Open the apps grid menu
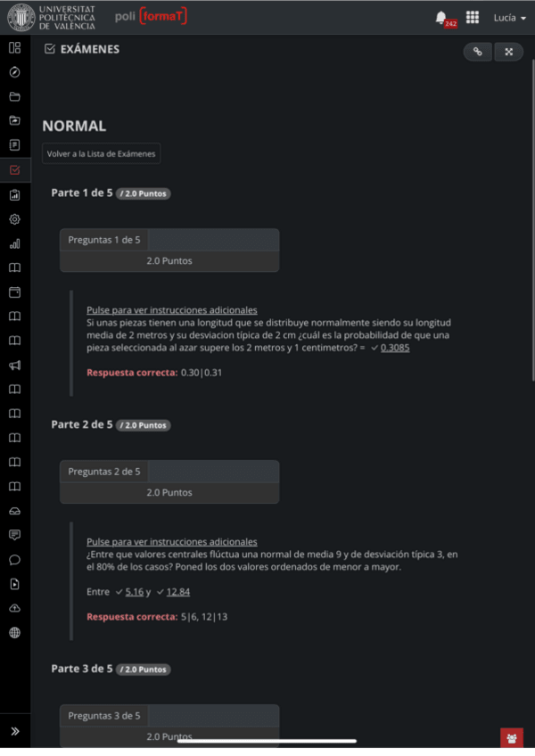This screenshot has width=535, height=756. (x=473, y=17)
